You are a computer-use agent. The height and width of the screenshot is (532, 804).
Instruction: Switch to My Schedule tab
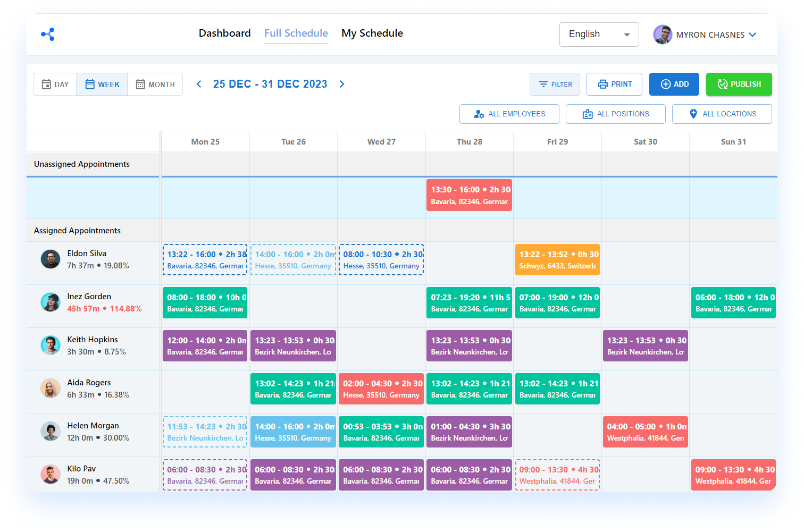pos(372,33)
